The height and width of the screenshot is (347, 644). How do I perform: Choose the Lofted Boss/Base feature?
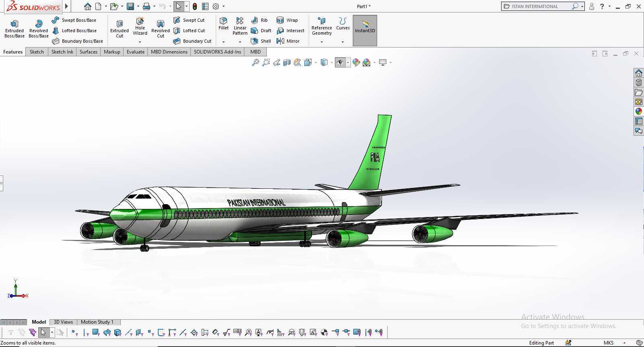tap(74, 31)
